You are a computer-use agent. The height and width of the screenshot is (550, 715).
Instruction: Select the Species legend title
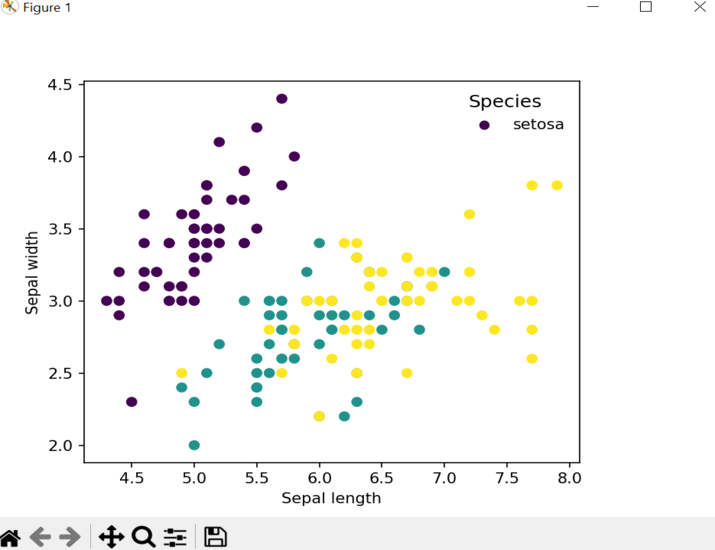coord(505,101)
